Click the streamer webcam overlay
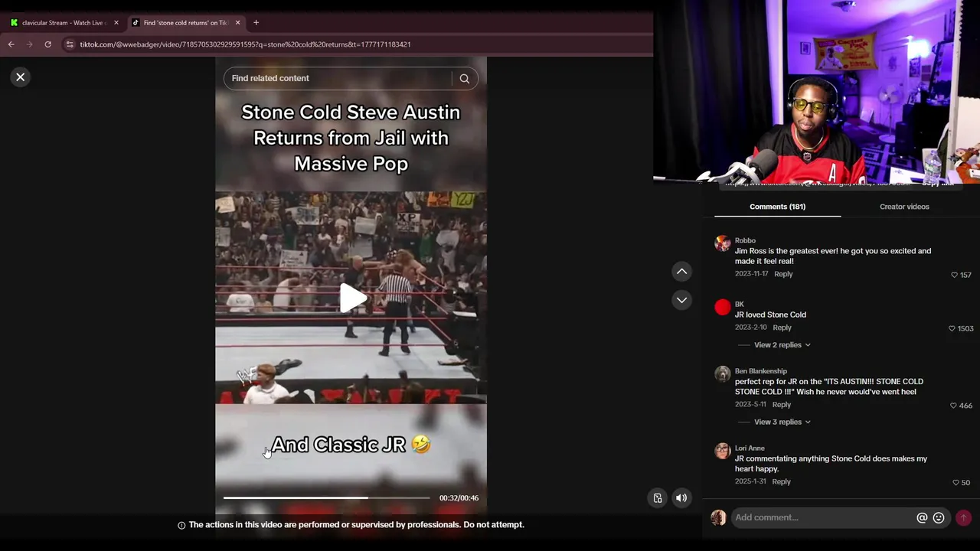980x551 pixels. click(x=816, y=92)
